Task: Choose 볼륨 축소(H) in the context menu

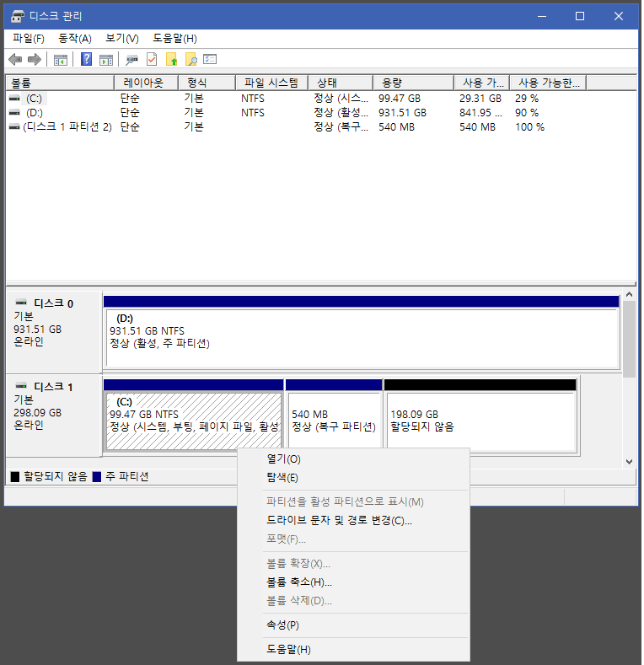Action: (298, 582)
